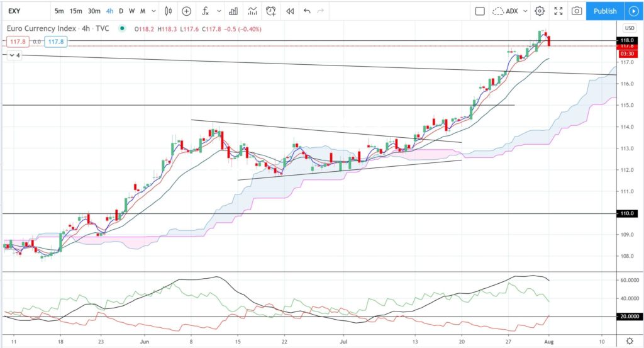Open chart settings gear in the top toolbar
644x348 pixels.
(540, 11)
